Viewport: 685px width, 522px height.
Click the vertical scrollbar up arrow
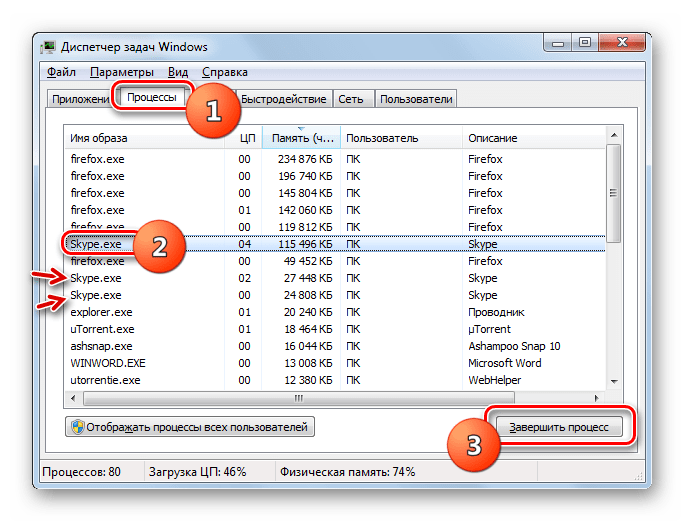tap(614, 135)
